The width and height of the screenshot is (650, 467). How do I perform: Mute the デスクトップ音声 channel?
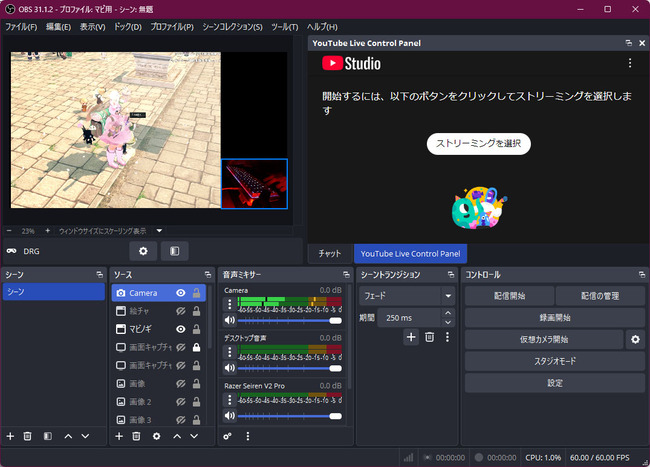[x=230, y=368]
